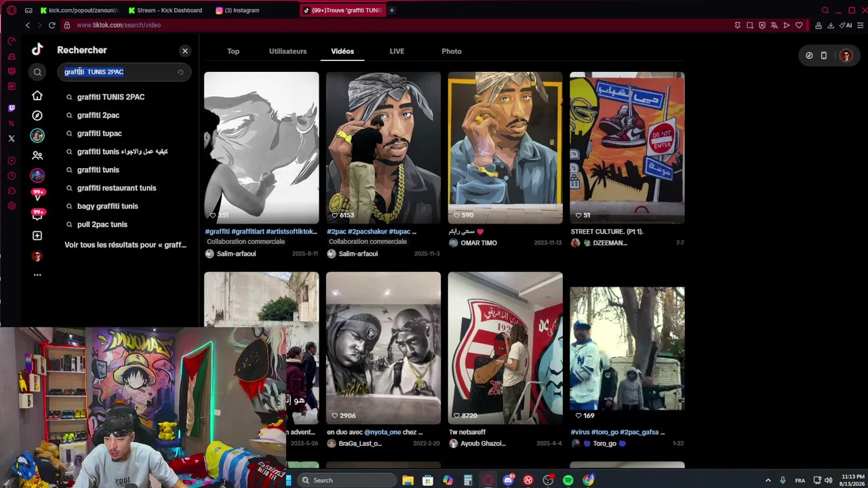Click the TikTok coins icon at top right
Viewport: 868px width, 488px height.
(x=809, y=56)
